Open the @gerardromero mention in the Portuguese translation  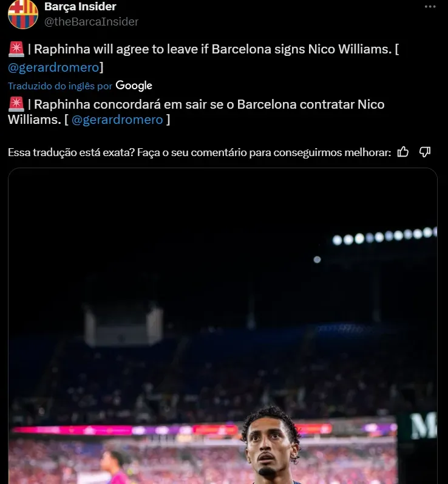(x=117, y=120)
